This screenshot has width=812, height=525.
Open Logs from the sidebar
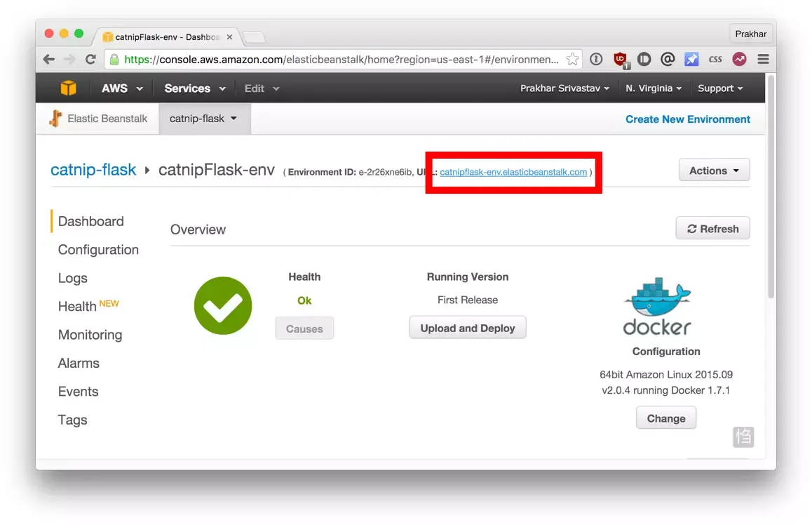click(x=72, y=279)
